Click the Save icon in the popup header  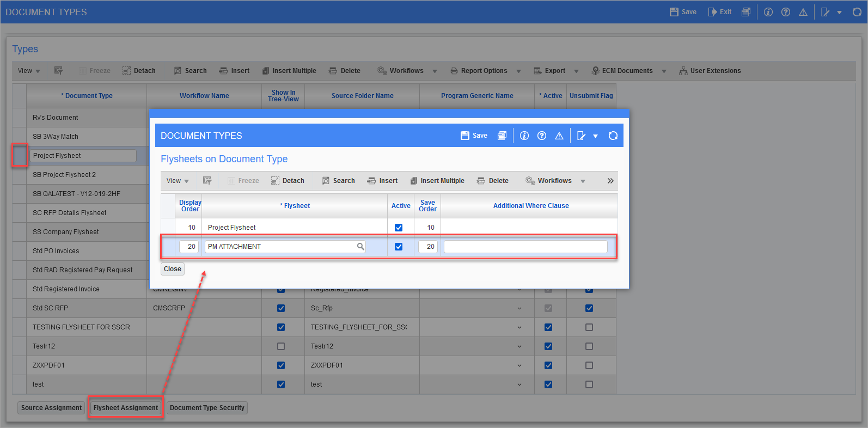(x=465, y=136)
